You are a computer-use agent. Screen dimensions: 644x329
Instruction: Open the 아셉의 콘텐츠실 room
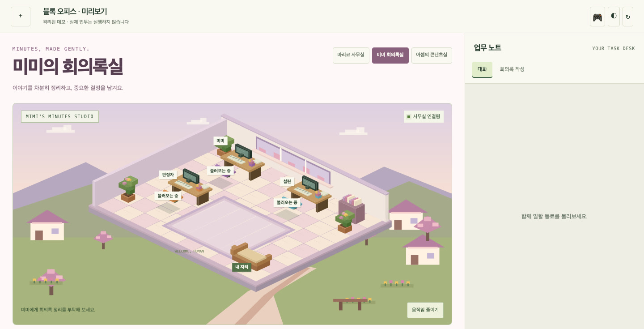(432, 56)
